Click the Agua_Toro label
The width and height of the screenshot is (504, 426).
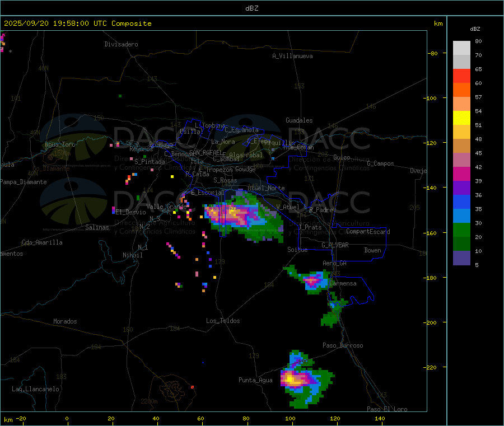point(60,144)
